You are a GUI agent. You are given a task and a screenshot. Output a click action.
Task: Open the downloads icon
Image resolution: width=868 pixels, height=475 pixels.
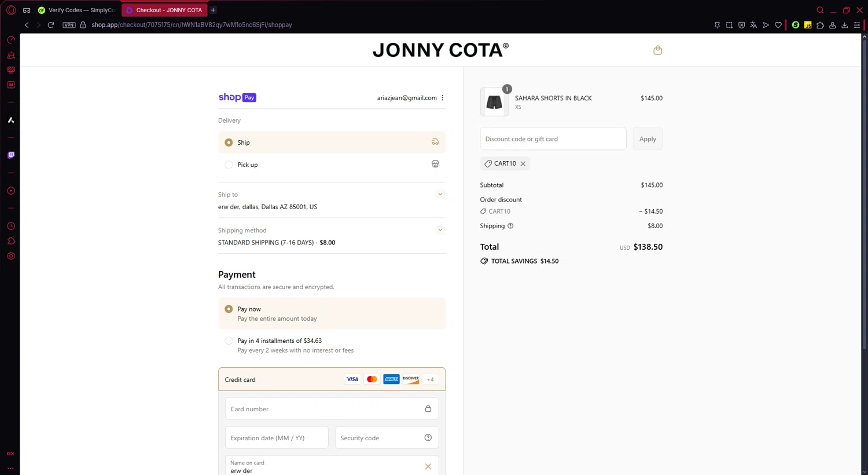(x=845, y=25)
